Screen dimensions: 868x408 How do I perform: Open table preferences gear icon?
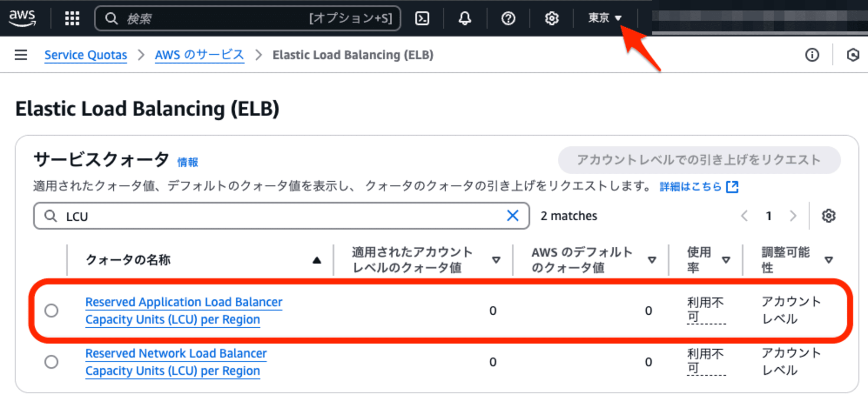[829, 216]
